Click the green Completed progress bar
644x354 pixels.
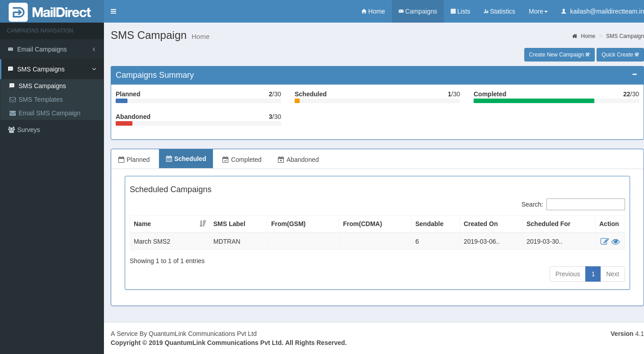pos(533,101)
